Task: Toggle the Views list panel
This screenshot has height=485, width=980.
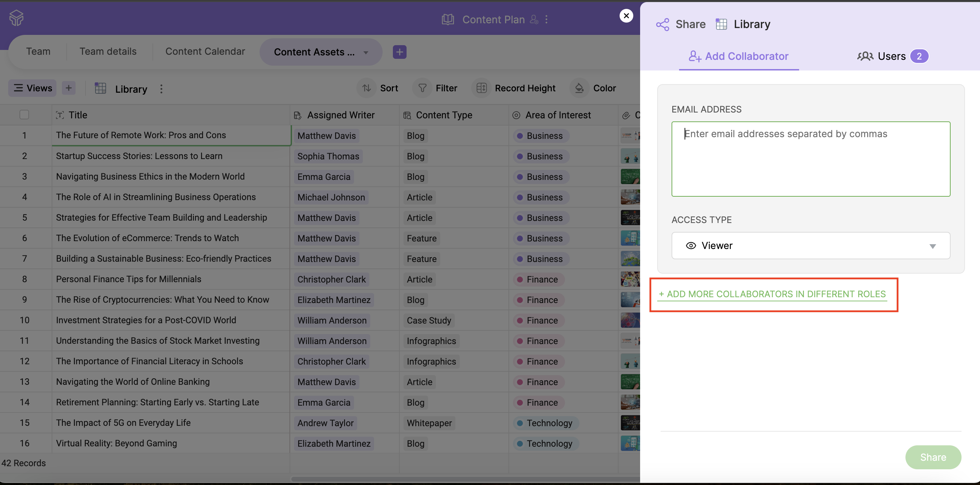Action: (33, 88)
